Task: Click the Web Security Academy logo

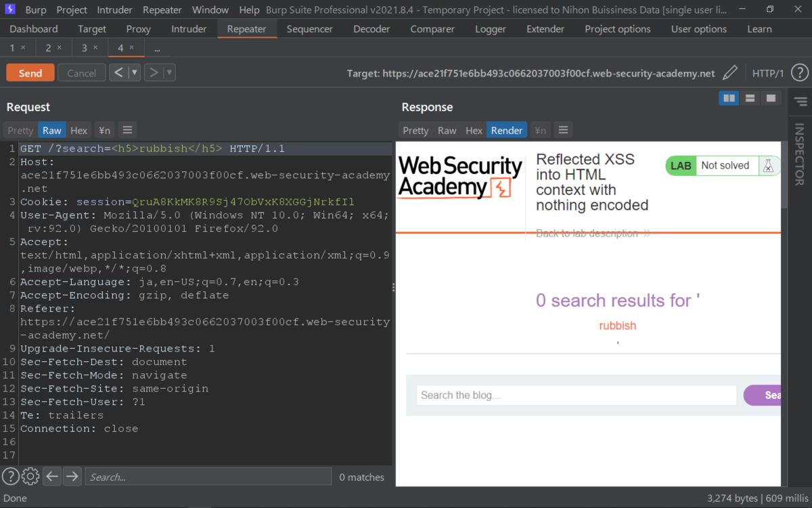Action: pos(460,177)
